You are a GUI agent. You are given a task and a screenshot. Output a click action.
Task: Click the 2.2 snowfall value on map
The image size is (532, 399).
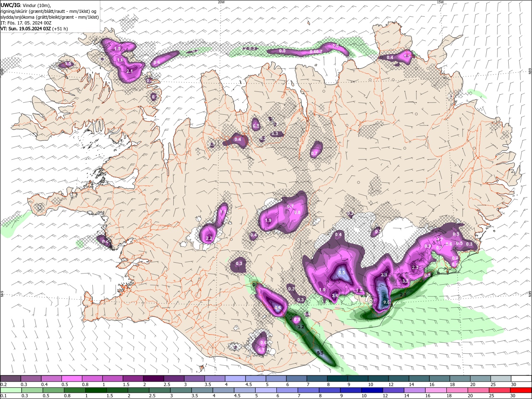coord(209,238)
